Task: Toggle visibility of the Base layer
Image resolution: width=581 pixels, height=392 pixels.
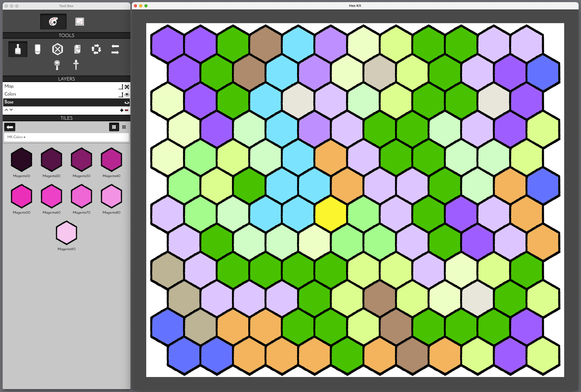Action: pos(127,102)
